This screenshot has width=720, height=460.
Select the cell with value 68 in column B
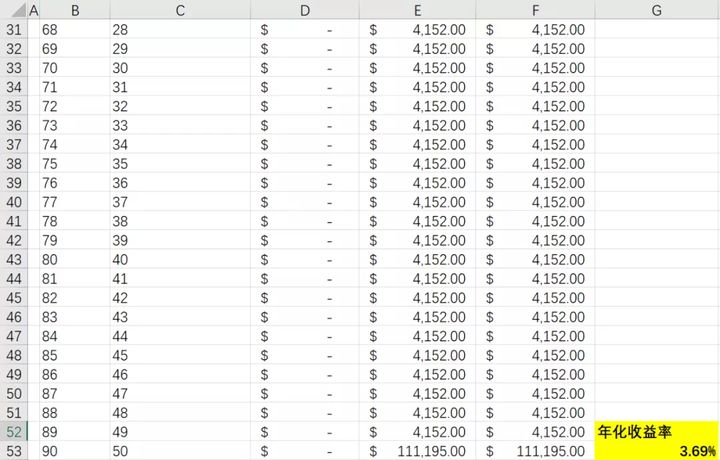point(74,29)
